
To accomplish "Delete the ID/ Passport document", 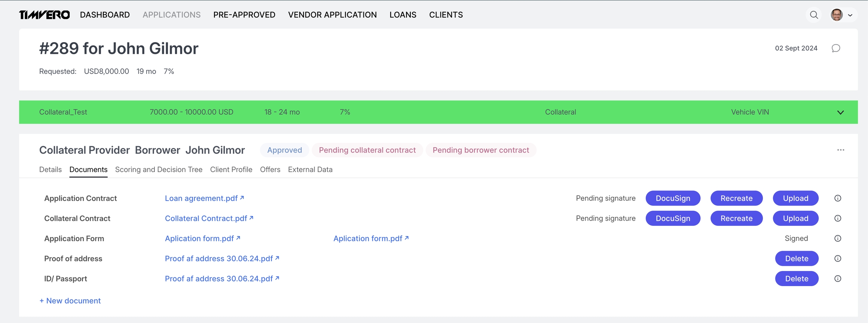I will point(796,279).
